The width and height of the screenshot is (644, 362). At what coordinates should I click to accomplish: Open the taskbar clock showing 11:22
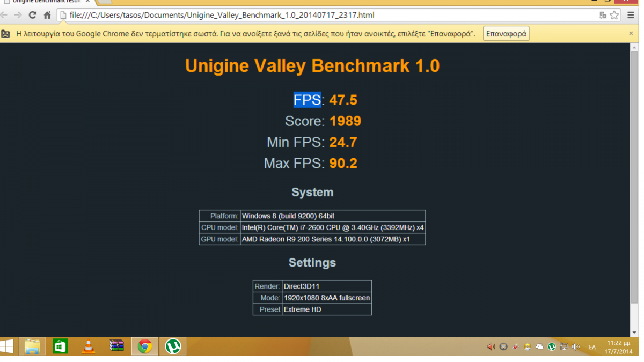pyautogui.click(x=618, y=347)
